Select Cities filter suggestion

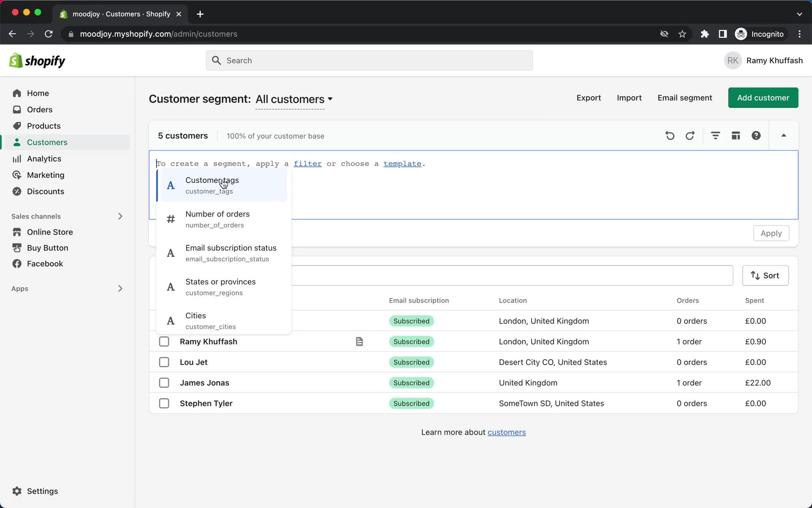[x=222, y=321]
